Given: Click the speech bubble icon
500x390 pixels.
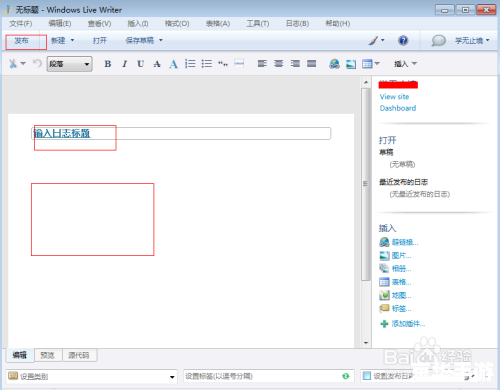Looking at the screenshot, I should click(438, 41).
